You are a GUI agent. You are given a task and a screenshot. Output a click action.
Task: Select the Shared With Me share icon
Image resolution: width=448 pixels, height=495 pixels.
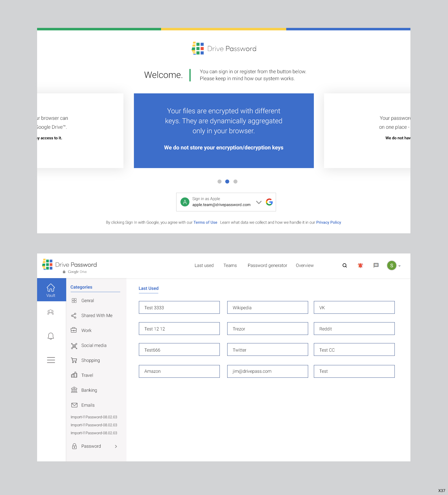[x=74, y=315]
